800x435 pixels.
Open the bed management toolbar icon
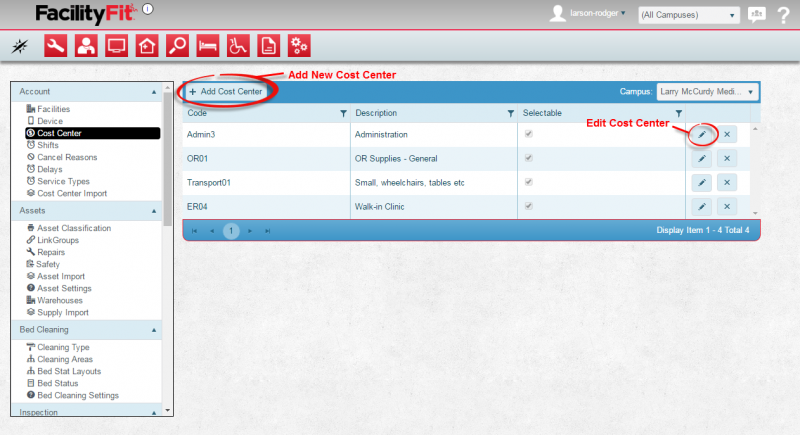(208, 46)
